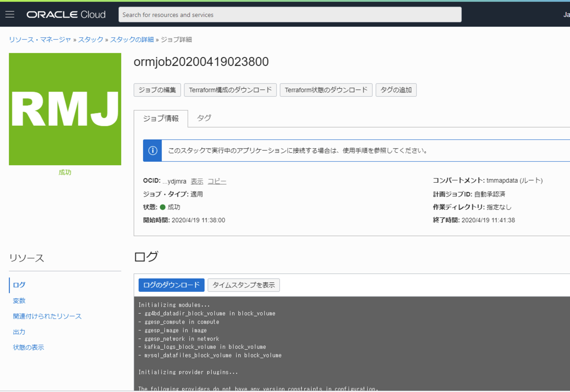Click the 作業ディレクトリ: 指定なし field
570x392 pixels.
pyautogui.click(x=472, y=207)
